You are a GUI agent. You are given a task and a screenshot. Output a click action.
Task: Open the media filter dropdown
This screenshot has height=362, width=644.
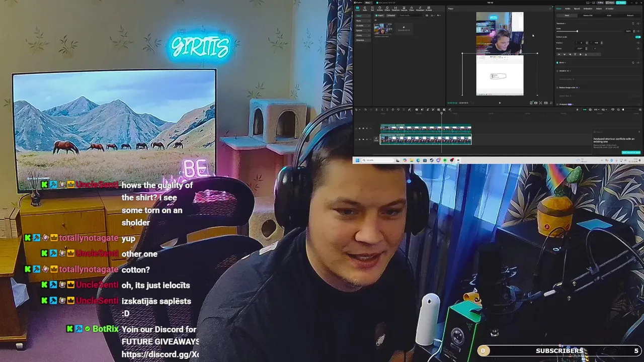(x=439, y=16)
